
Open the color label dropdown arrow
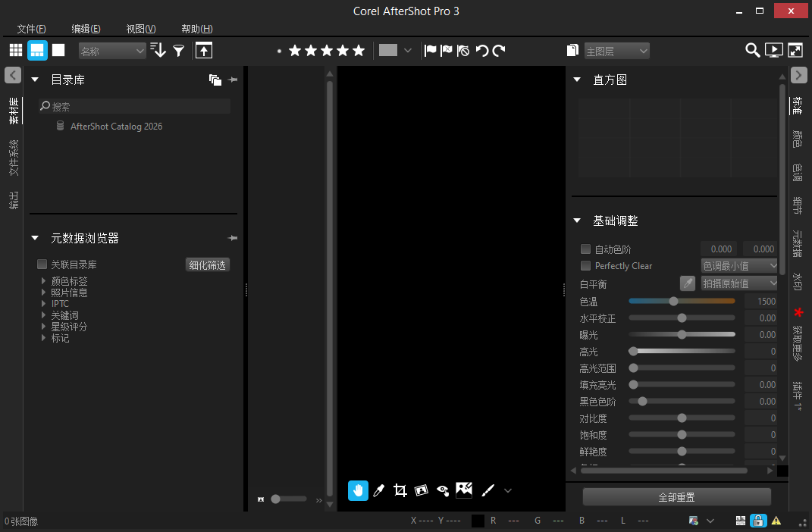[408, 50]
